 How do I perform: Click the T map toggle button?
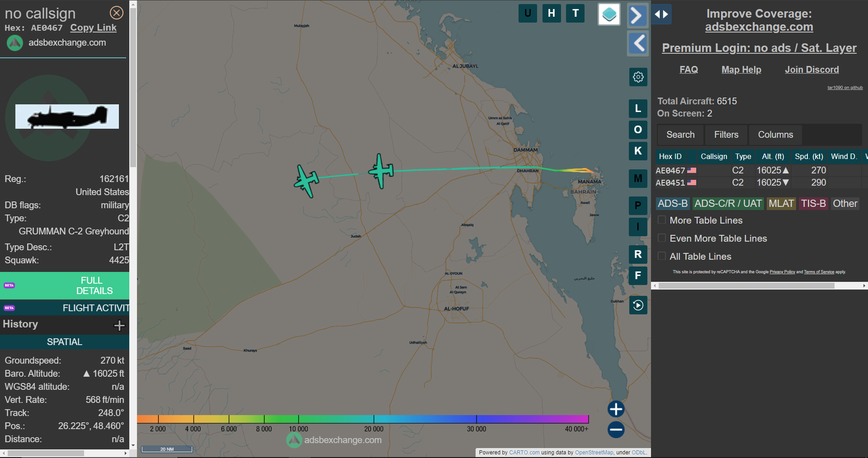(576, 13)
